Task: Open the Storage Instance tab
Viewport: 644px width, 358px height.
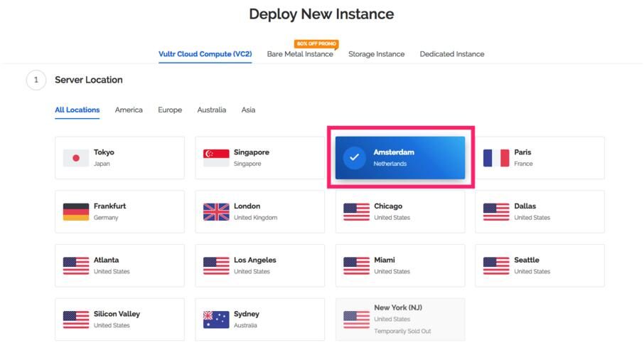Action: 376,54
